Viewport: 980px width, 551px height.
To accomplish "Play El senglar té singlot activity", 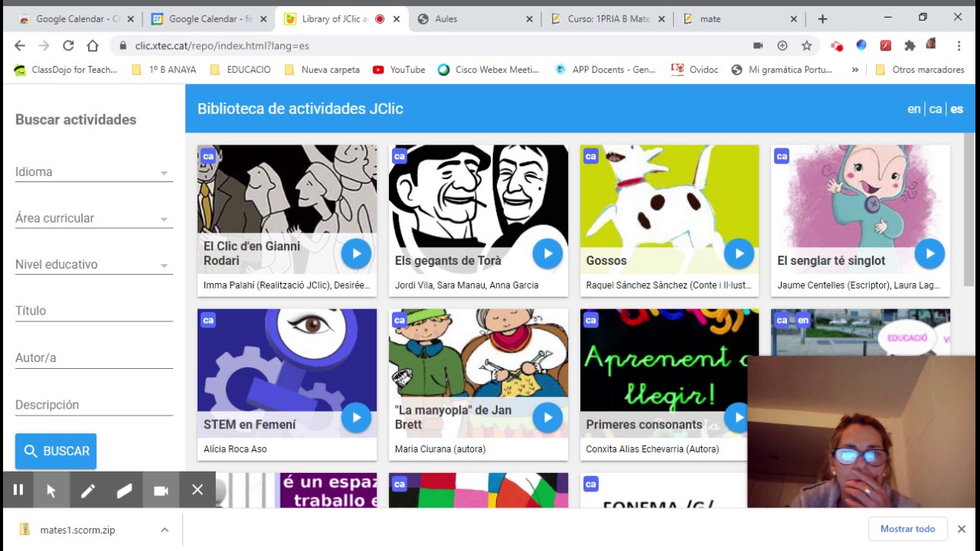I will pyautogui.click(x=929, y=253).
